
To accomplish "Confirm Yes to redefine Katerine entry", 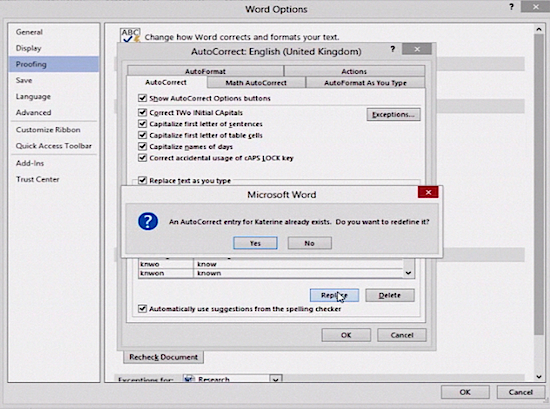I will coord(255,243).
